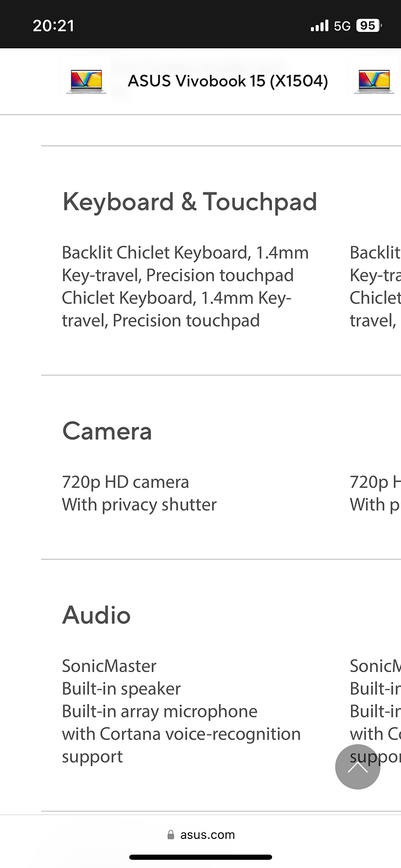The height and width of the screenshot is (868, 401).
Task: Tap the Keyboard & Touchpad heading
Action: [x=189, y=202]
